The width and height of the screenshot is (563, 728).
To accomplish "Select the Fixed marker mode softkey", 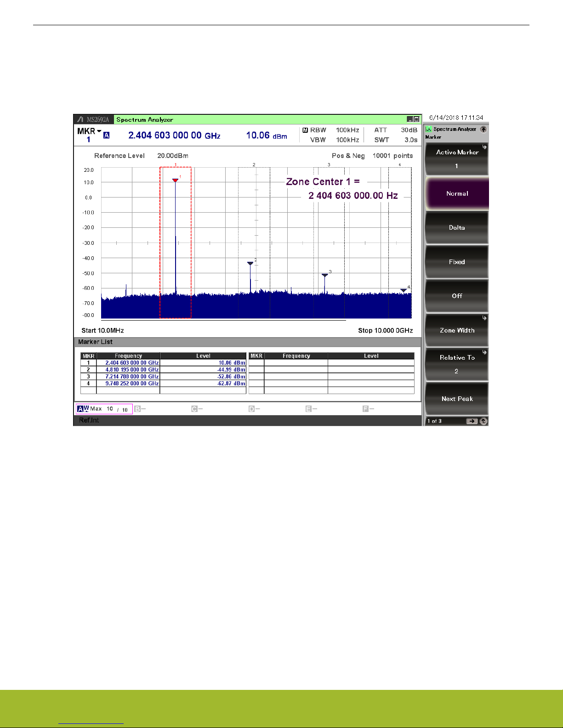I will tap(457, 262).
